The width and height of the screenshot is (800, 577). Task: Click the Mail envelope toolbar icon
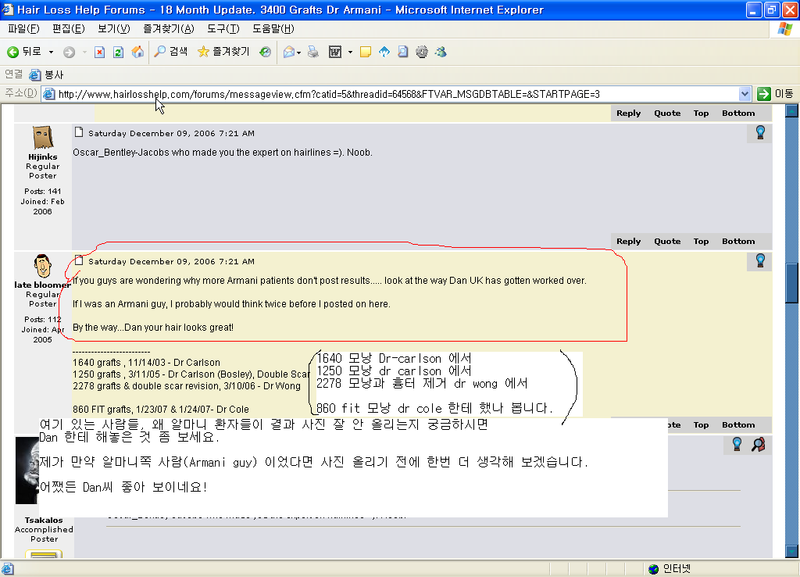[x=289, y=52]
